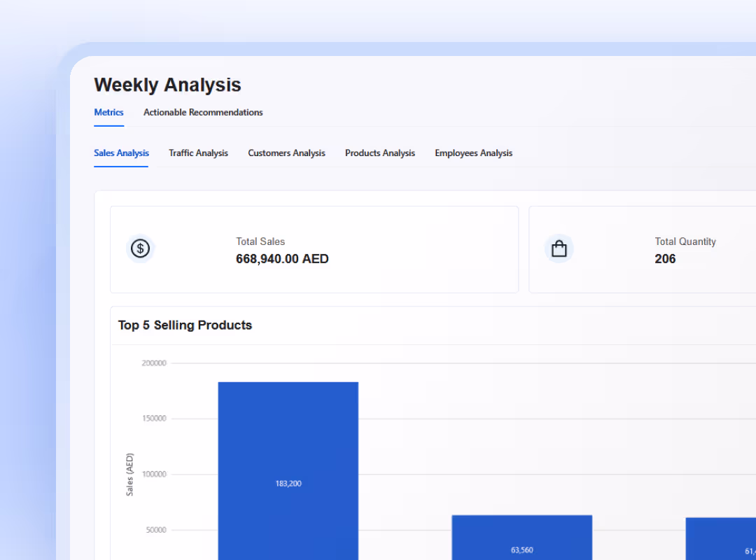Go to Customers Analysis tab
This screenshot has height=560, width=756.
(286, 153)
